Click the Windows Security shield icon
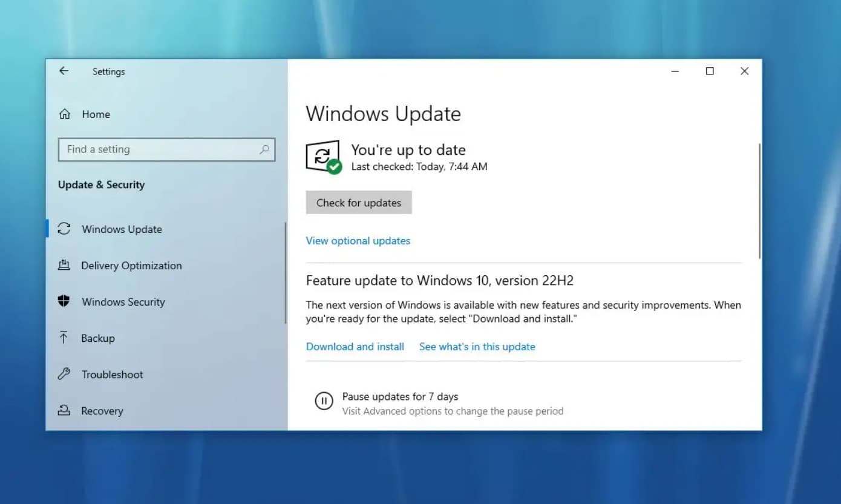The image size is (841, 504). [64, 301]
